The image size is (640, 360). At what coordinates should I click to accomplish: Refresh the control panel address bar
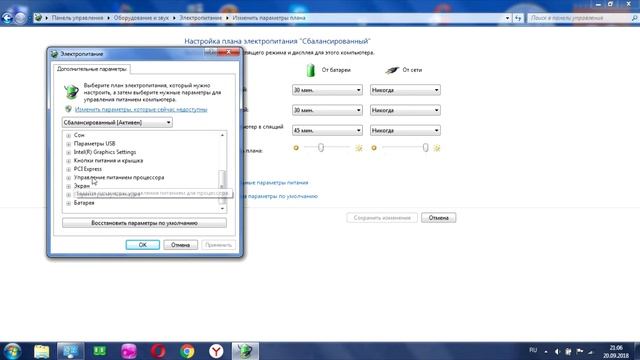[x=518, y=18]
